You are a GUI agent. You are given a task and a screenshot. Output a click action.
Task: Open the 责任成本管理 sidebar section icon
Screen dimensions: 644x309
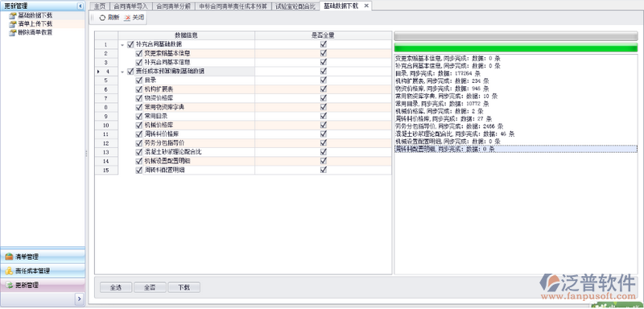click(x=9, y=271)
